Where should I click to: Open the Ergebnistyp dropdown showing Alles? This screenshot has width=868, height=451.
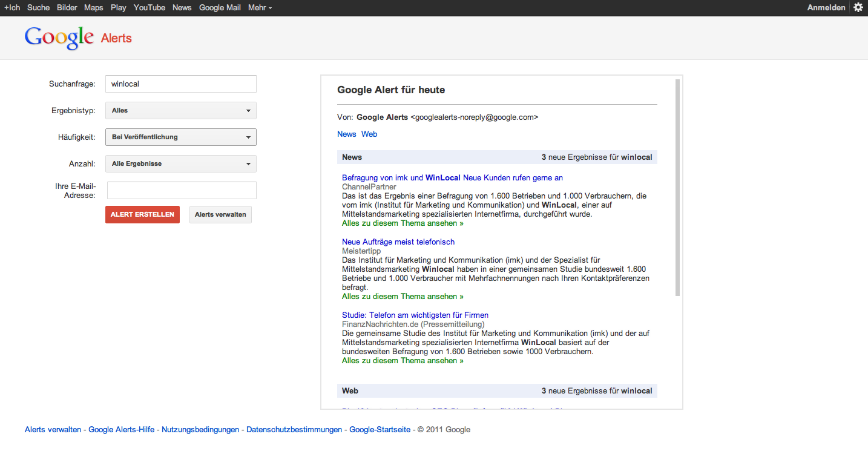point(181,111)
